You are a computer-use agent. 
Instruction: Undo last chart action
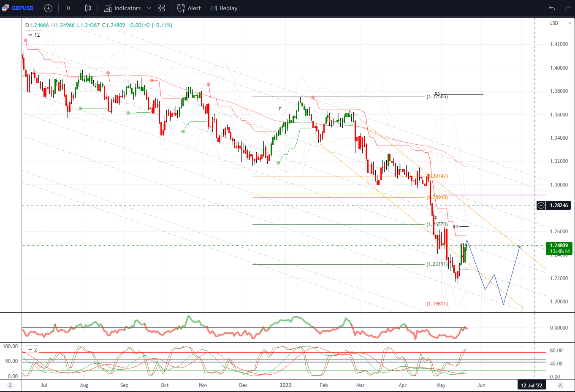[552, 8]
